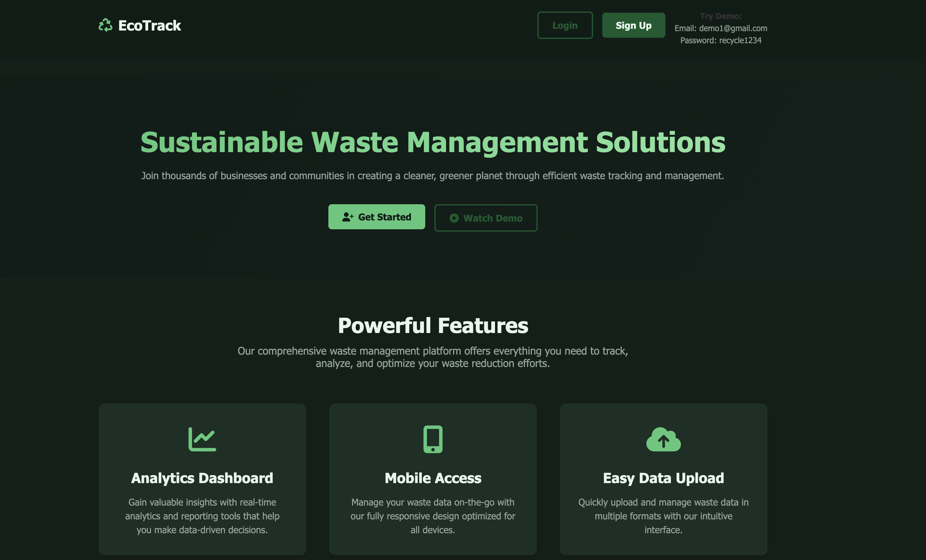Select the line chart icon on Analytics Dashboard card
This screenshot has height=560, width=926.
(202, 439)
